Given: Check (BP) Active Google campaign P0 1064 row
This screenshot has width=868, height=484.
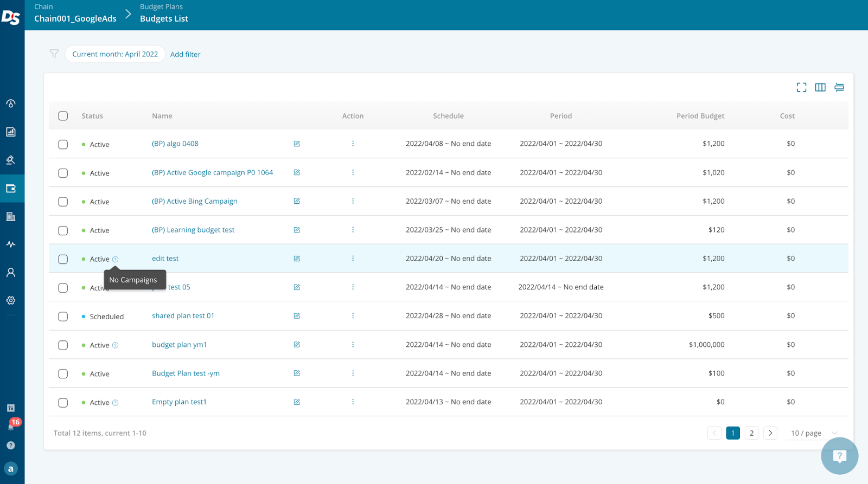Looking at the screenshot, I should (x=63, y=173).
